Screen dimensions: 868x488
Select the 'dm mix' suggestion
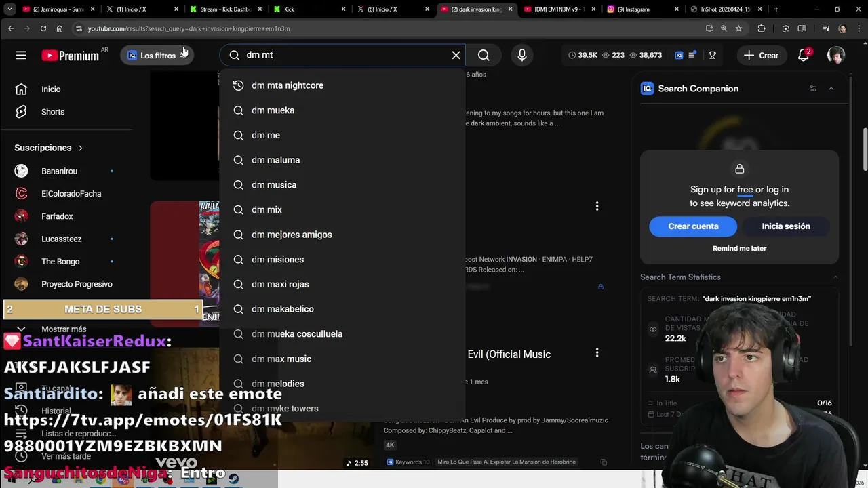pyautogui.click(x=342, y=209)
